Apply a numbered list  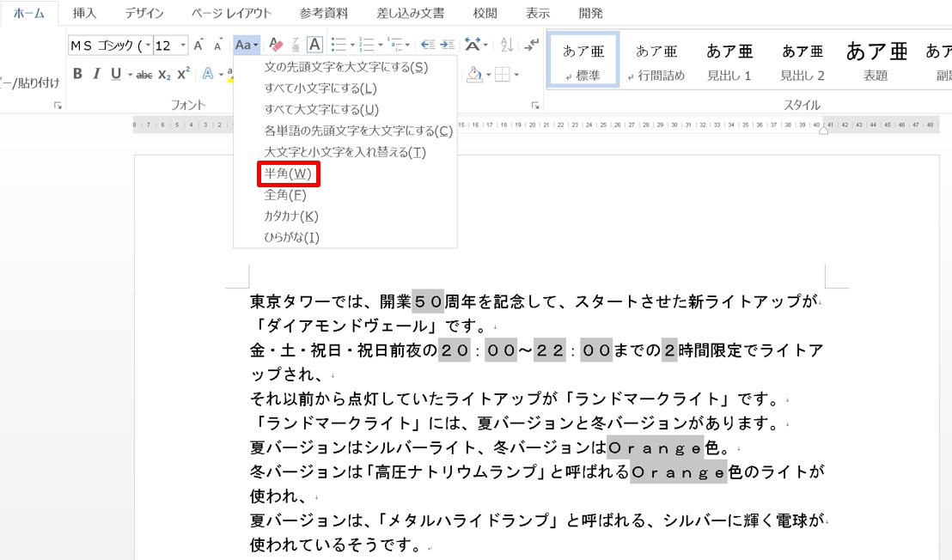pos(366,45)
